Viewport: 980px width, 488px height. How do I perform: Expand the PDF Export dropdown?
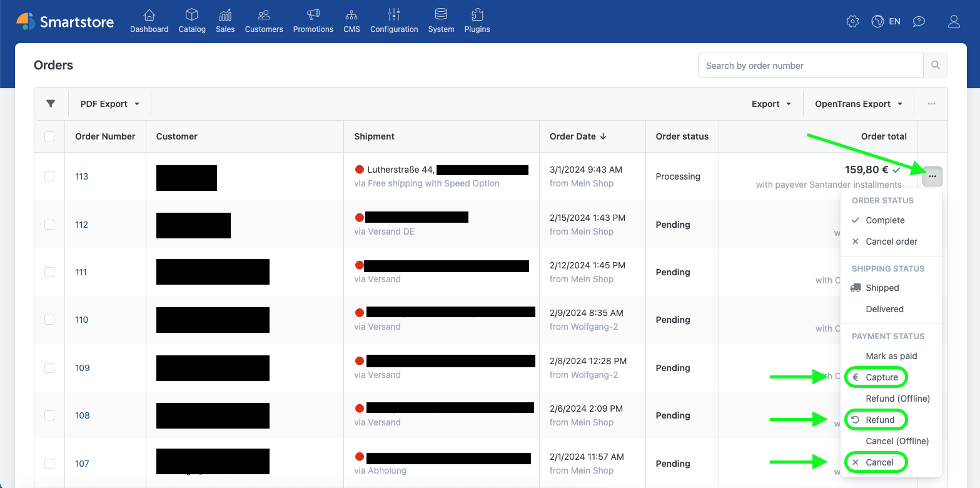(x=109, y=104)
